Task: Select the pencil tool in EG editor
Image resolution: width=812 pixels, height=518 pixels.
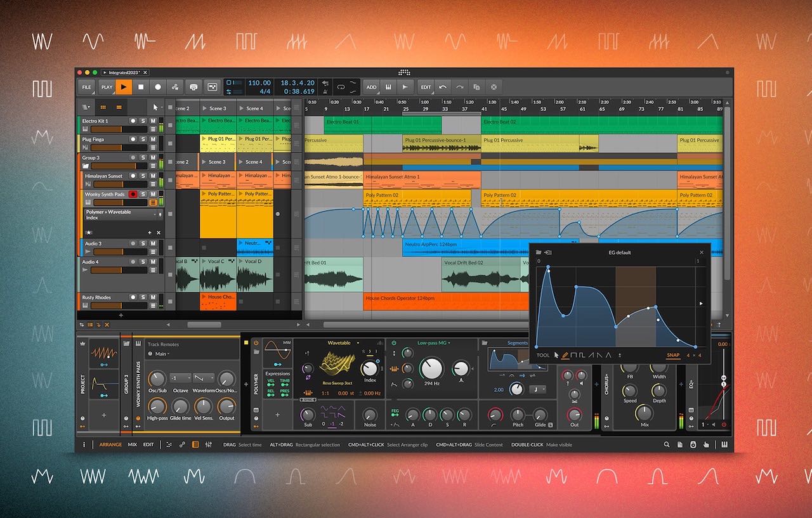Action: pos(565,355)
